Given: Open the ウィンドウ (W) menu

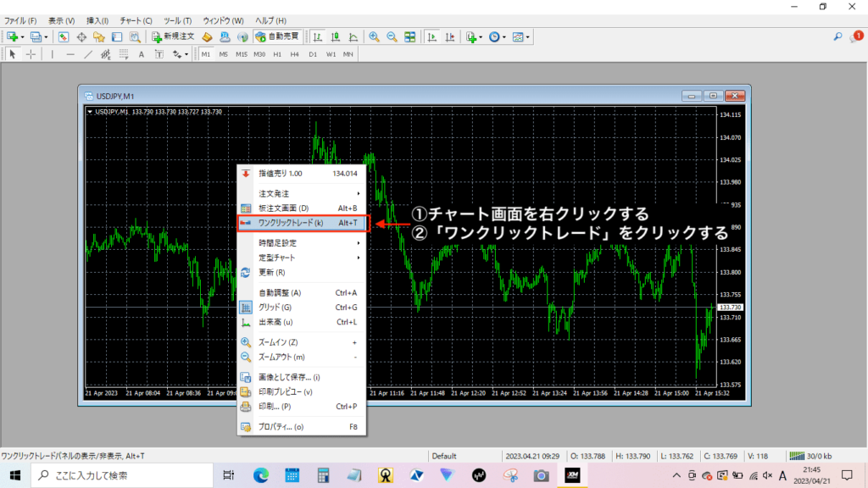Looking at the screenshot, I should (223, 20).
